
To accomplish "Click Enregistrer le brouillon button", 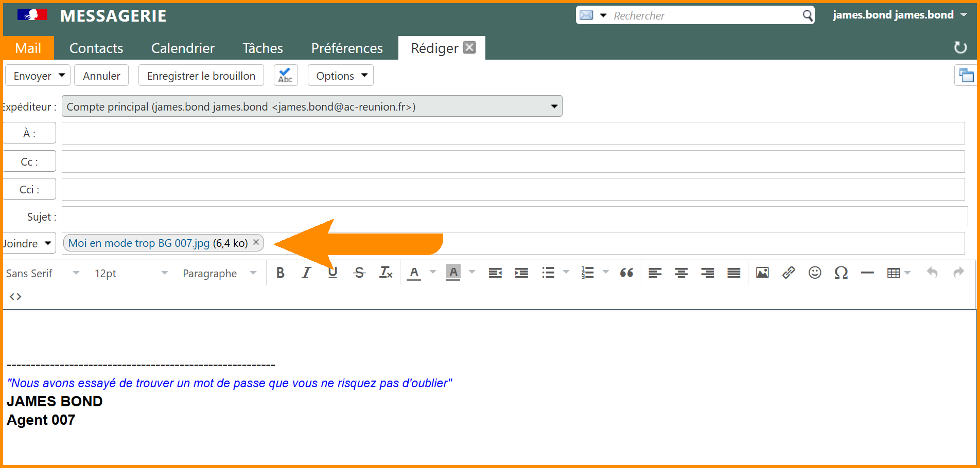I will click(x=201, y=76).
